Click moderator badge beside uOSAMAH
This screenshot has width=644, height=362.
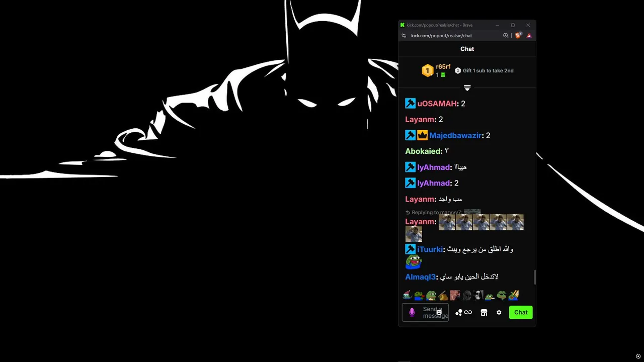[411, 104]
